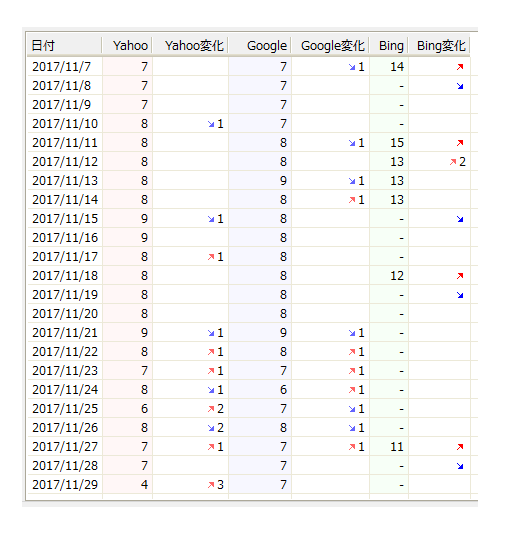Click the blue down arrow in 2017/11/28 Bing変化
The image size is (520, 545).
[460, 466]
